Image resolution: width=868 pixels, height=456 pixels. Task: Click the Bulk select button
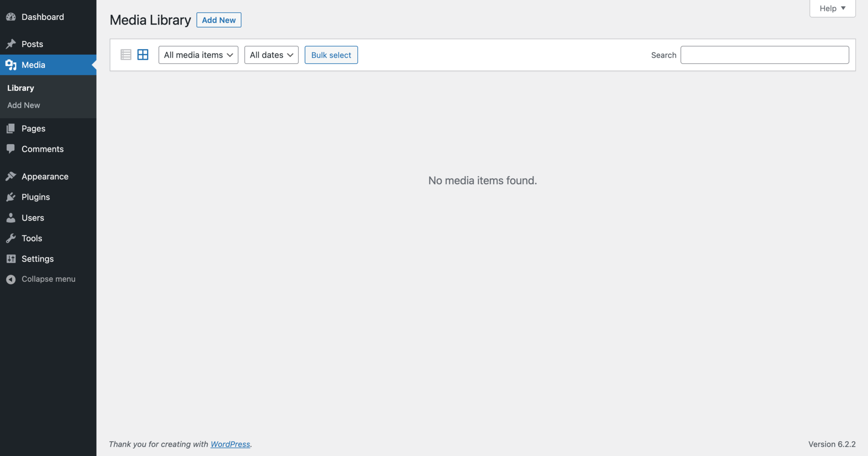tap(331, 55)
